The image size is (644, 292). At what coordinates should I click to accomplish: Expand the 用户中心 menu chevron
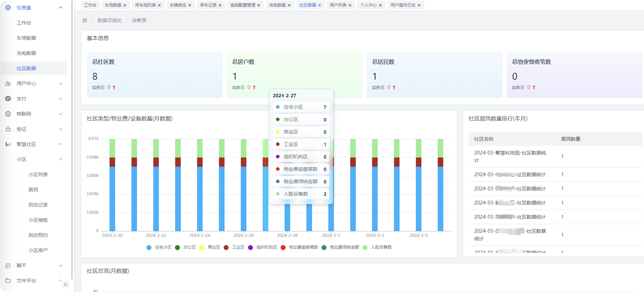60,84
